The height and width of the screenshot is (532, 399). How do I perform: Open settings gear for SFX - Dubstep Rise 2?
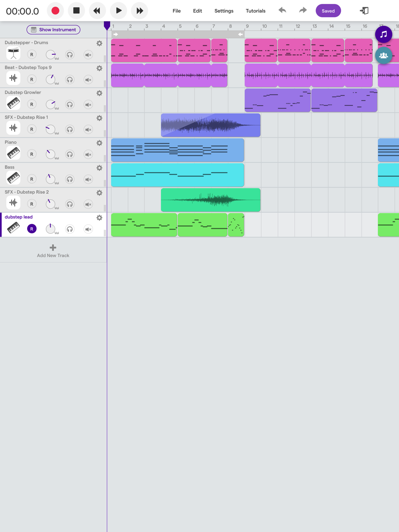tap(99, 193)
